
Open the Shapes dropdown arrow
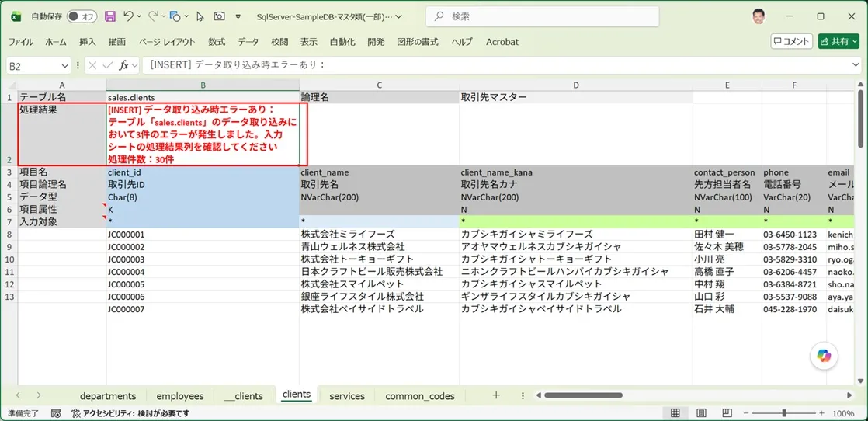point(186,16)
